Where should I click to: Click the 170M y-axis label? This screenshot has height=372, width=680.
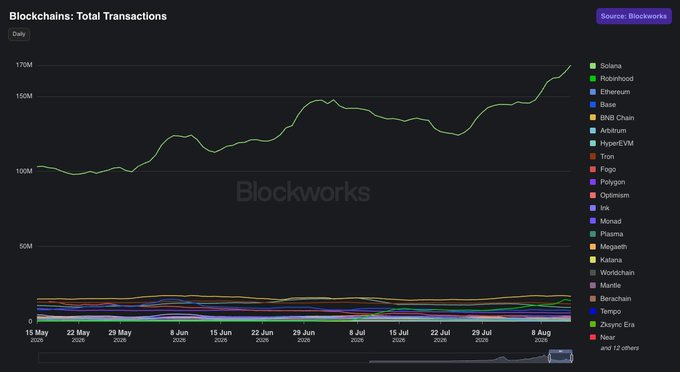coord(24,65)
